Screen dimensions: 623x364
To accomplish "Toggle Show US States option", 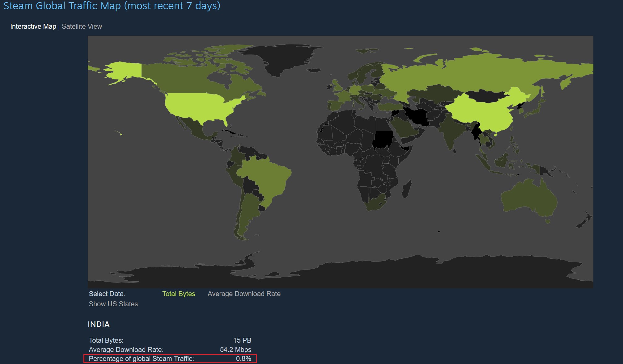I will 113,304.
